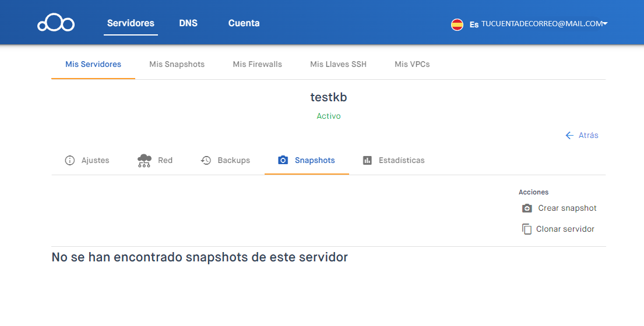Image resolution: width=644 pixels, height=326 pixels.
Task: Open the Mis VPCs tab
Action: [412, 64]
